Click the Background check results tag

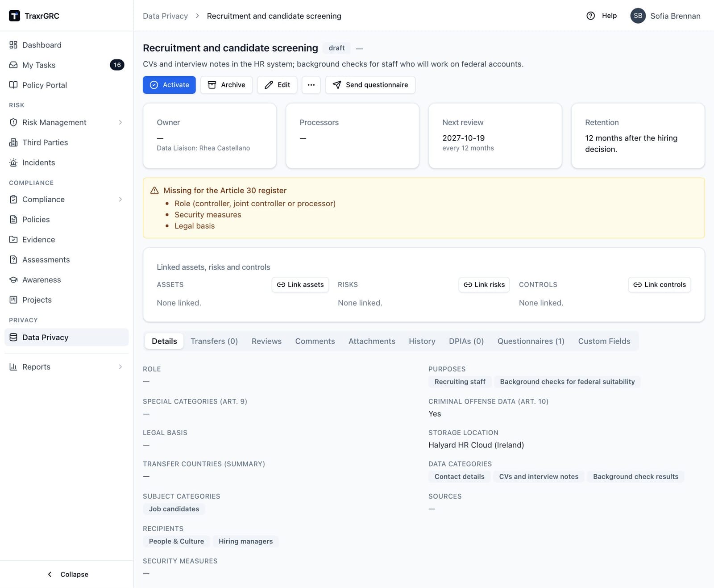click(635, 477)
